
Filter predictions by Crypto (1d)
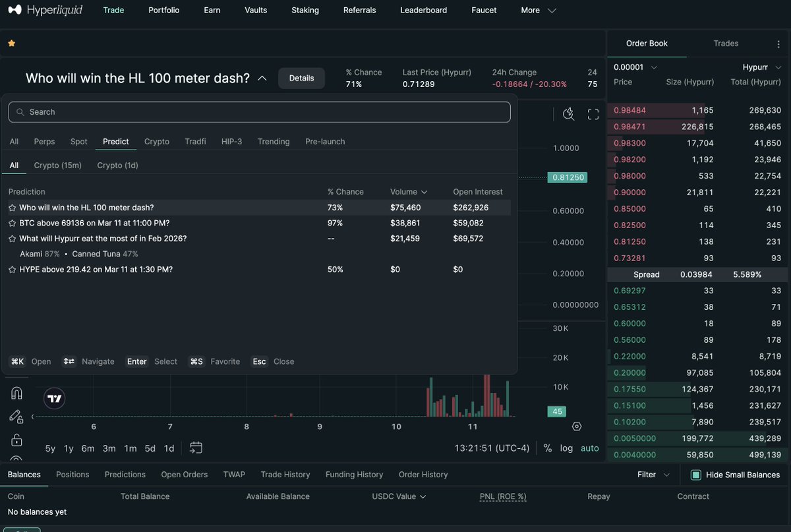click(117, 165)
